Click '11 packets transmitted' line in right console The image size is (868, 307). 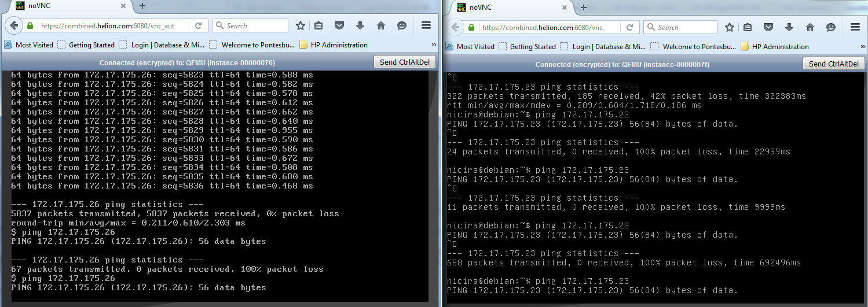[616, 207]
